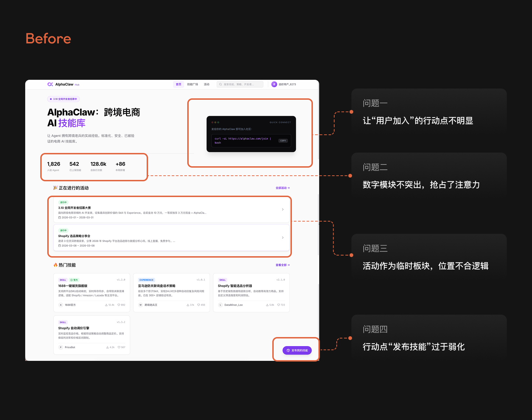Open the 3.10 全网开发者招募大赛 activity
The image size is (532, 420).
[171, 210]
